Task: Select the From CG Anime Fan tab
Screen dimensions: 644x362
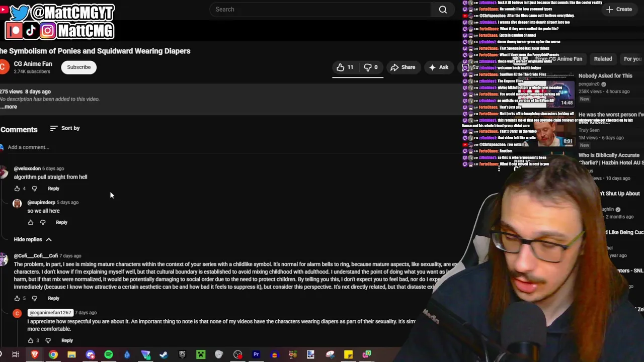Action: tap(558, 59)
